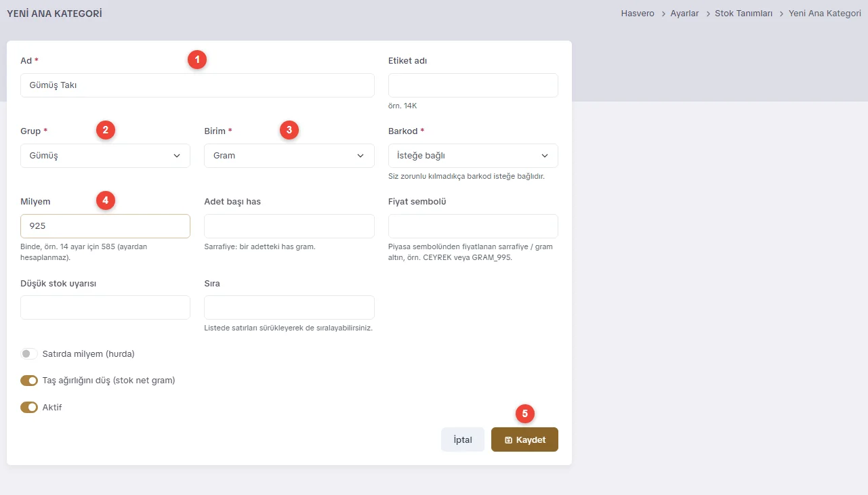Click the 'Binde, örn. 14 ayar için 585' hint
This screenshot has width=868, height=495.
pos(84,252)
